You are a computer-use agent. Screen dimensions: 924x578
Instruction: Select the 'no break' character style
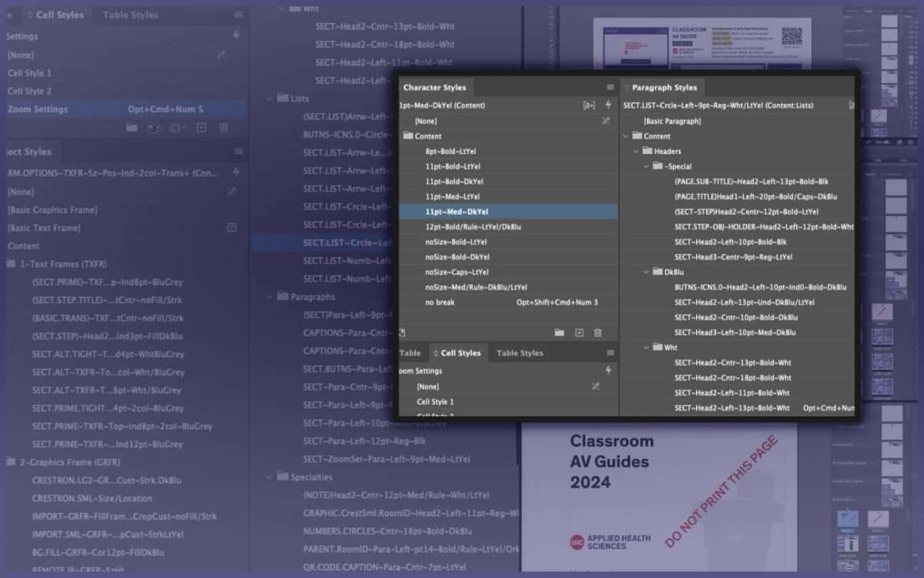coord(440,302)
